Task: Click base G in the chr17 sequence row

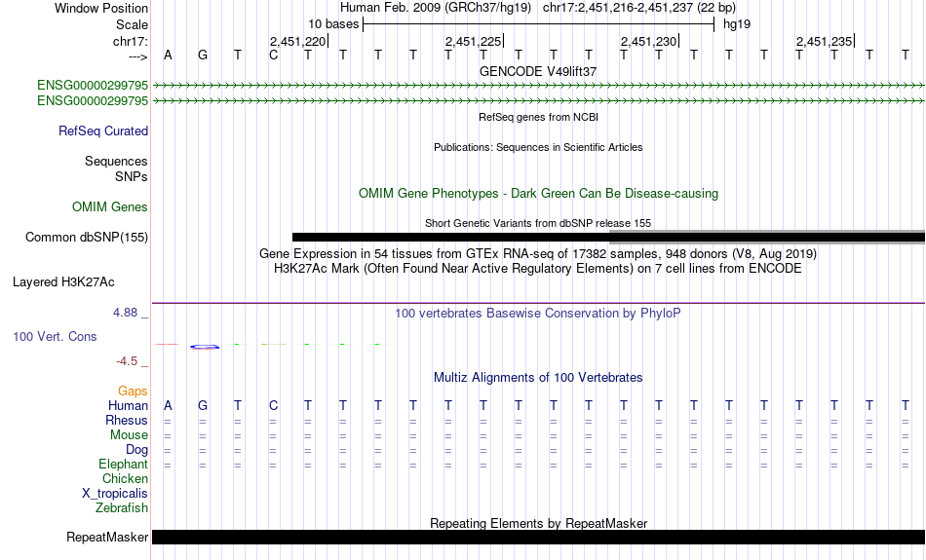Action: [x=203, y=56]
